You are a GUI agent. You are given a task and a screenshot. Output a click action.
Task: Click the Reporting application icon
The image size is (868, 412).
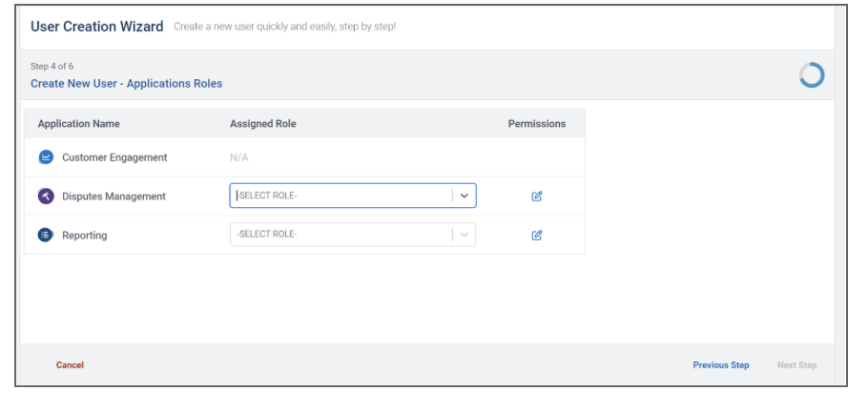pos(46,235)
